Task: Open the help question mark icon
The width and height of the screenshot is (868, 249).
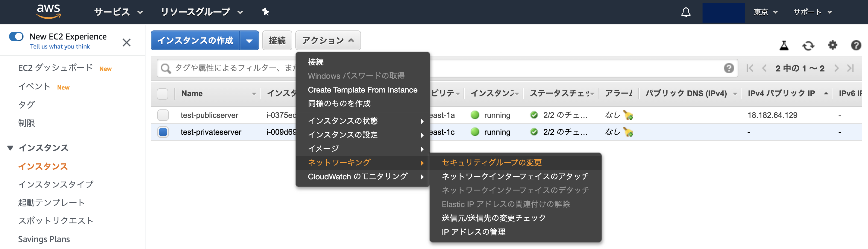Action: [x=856, y=45]
